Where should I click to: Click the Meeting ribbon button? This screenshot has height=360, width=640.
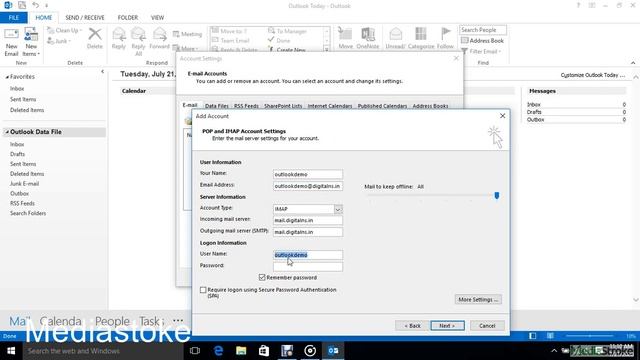coord(187,34)
